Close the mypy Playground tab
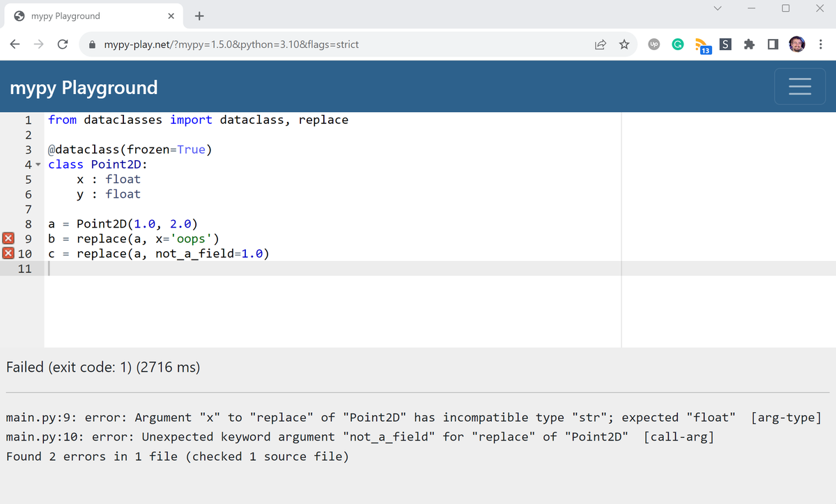The width and height of the screenshot is (836, 504). coord(171,16)
